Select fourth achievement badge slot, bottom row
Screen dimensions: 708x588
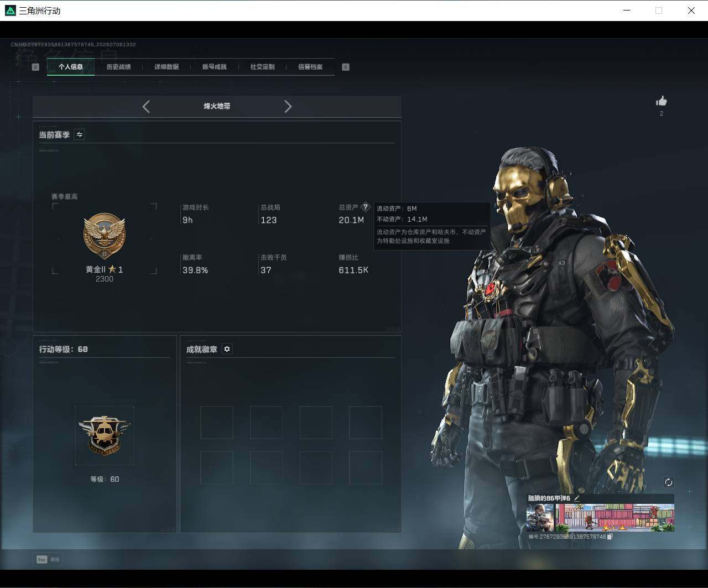coord(366,468)
